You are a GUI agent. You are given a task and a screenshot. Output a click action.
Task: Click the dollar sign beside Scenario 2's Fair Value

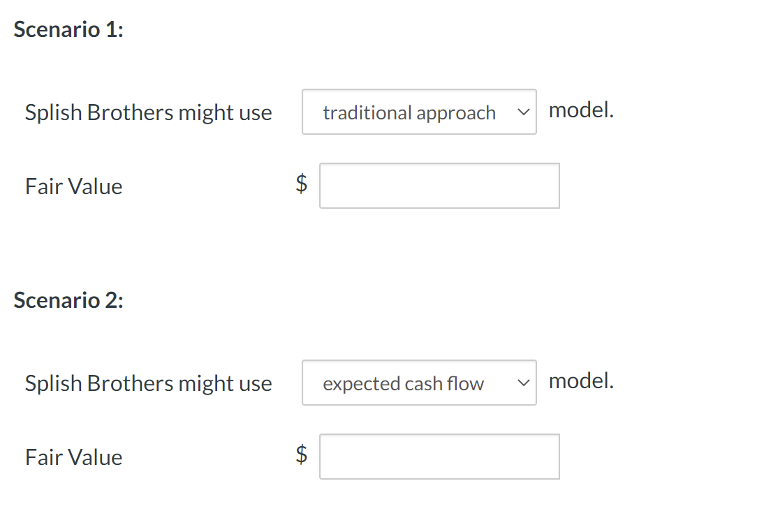[x=300, y=455]
